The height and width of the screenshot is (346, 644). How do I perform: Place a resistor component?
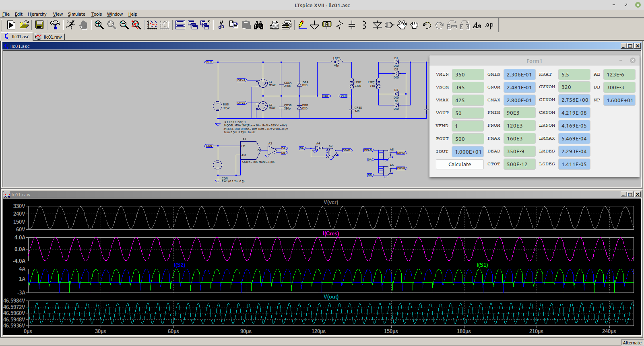pyautogui.click(x=339, y=25)
